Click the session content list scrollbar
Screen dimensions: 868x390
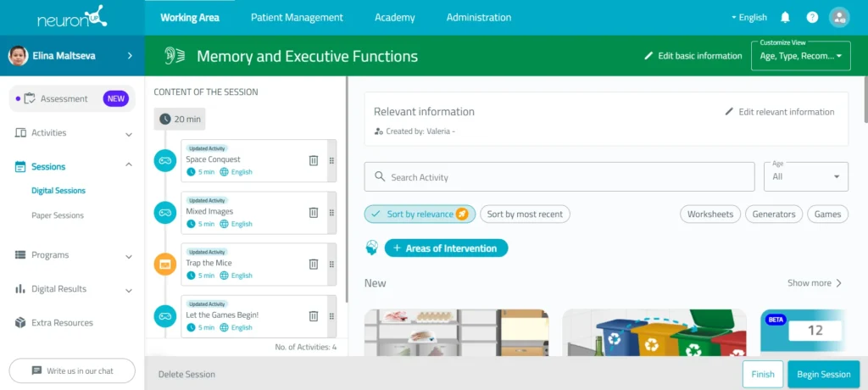[x=347, y=189]
